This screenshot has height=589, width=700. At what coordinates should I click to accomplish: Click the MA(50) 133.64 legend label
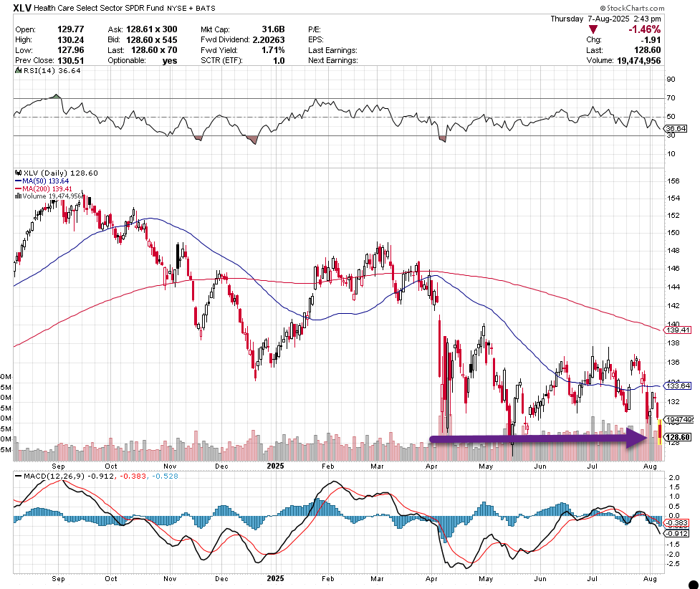(x=46, y=181)
